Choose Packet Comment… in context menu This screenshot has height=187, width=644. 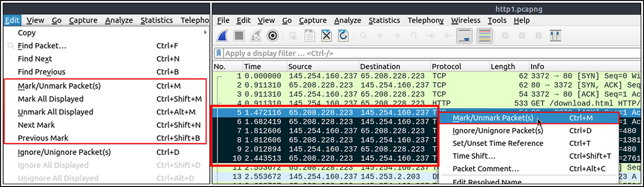[x=528, y=169]
